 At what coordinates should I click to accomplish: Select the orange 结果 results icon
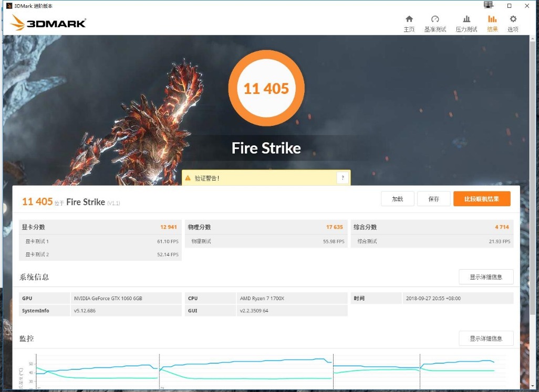click(x=492, y=18)
